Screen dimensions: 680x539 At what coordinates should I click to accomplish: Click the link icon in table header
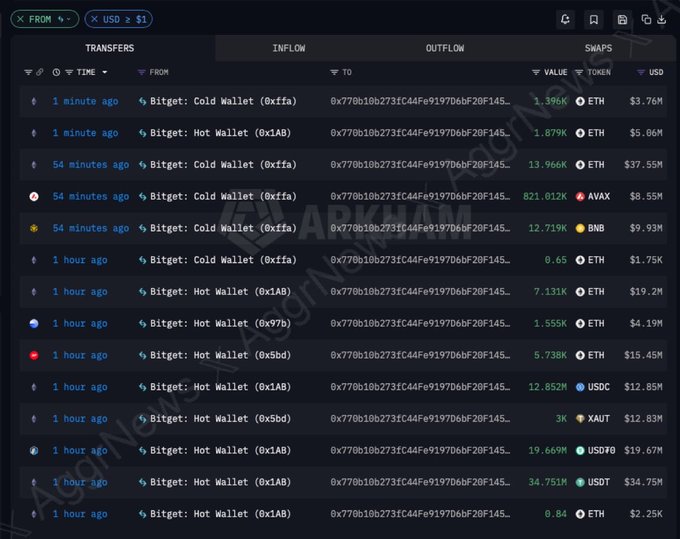(x=39, y=72)
